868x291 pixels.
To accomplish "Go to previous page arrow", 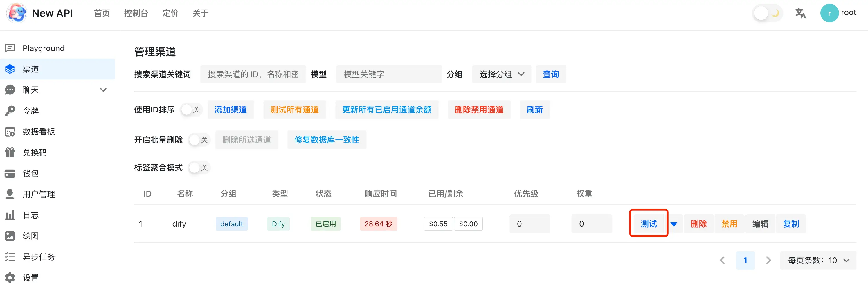I will (722, 260).
